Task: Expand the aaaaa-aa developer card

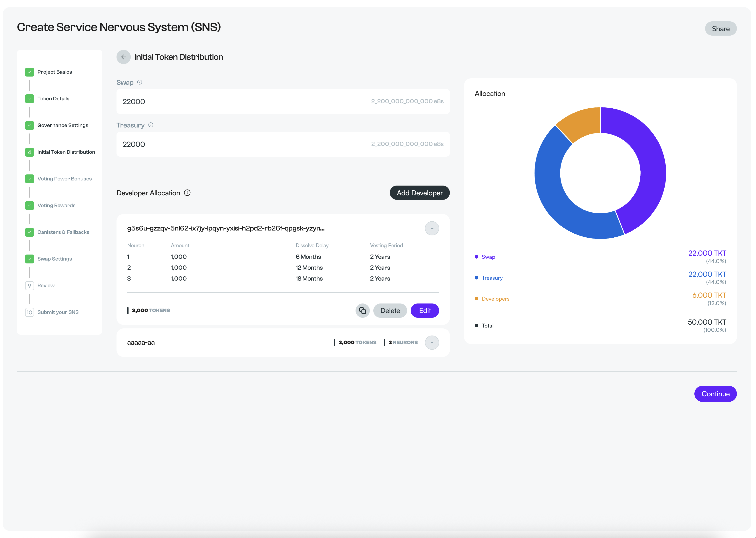Action: pos(432,343)
